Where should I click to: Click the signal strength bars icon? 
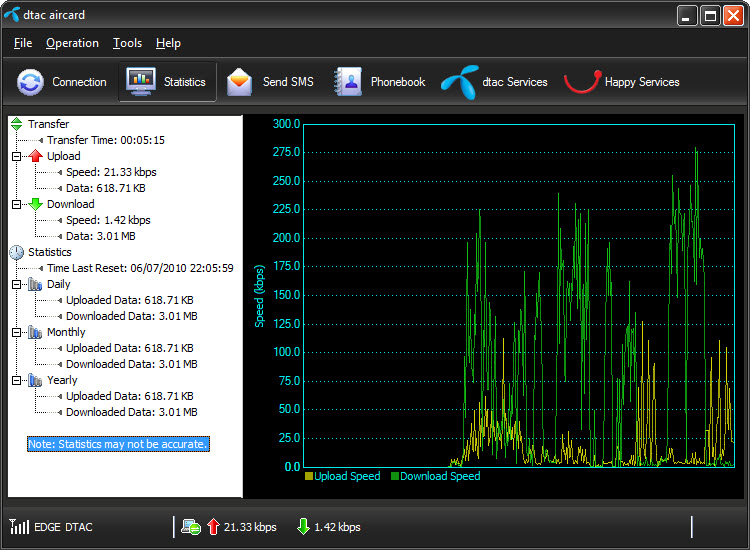[x=19, y=527]
